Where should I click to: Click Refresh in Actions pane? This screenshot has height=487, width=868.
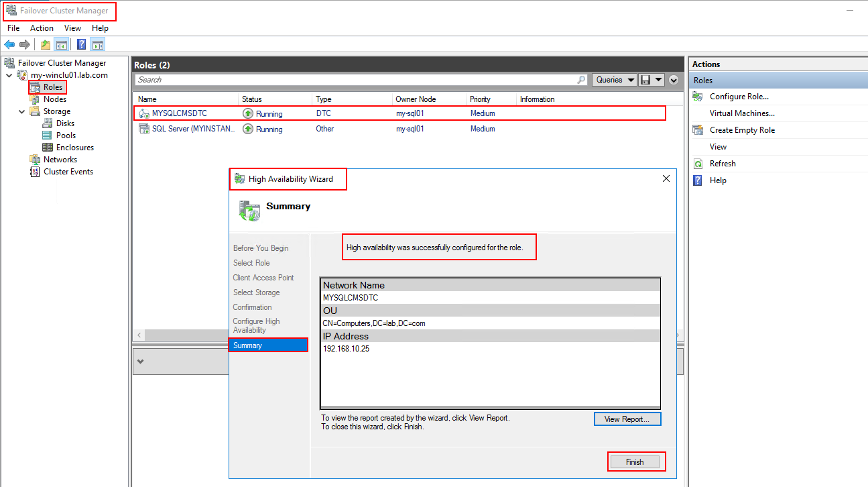tap(723, 164)
